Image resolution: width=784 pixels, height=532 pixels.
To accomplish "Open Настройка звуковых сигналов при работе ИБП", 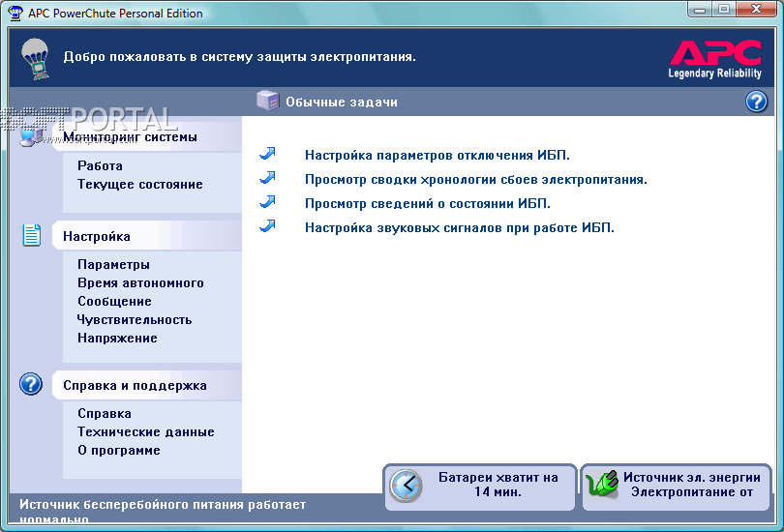I will click(x=460, y=227).
